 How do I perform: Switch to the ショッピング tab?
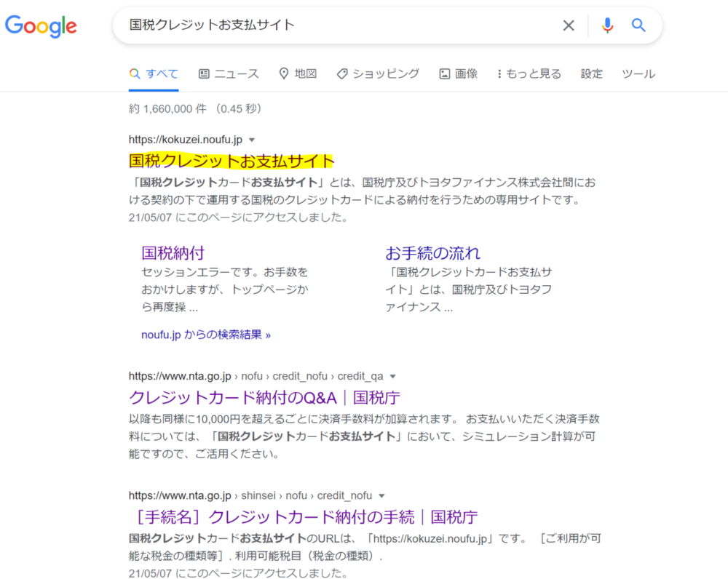click(378, 73)
